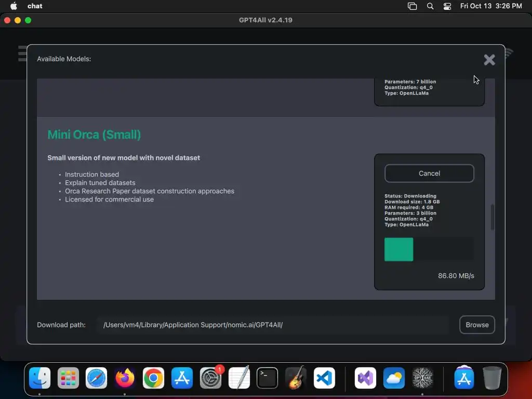Click the Status: Downloading text

coord(410,196)
